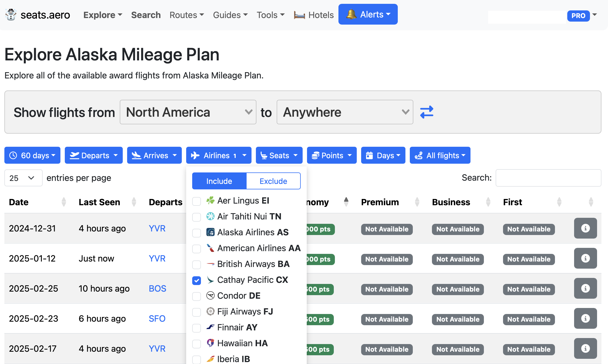Open the Tools navigation menu
Image resolution: width=608 pixels, height=364 pixels.
pyautogui.click(x=271, y=15)
